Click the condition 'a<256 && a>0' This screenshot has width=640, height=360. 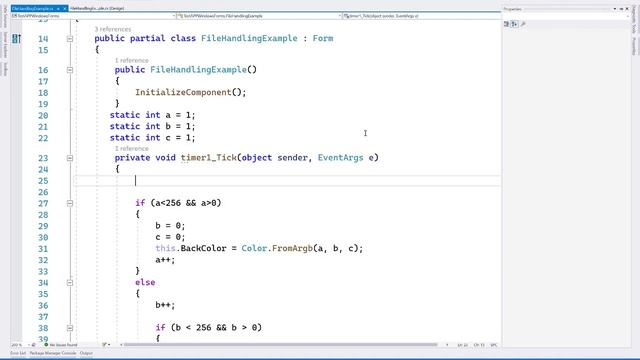point(186,203)
